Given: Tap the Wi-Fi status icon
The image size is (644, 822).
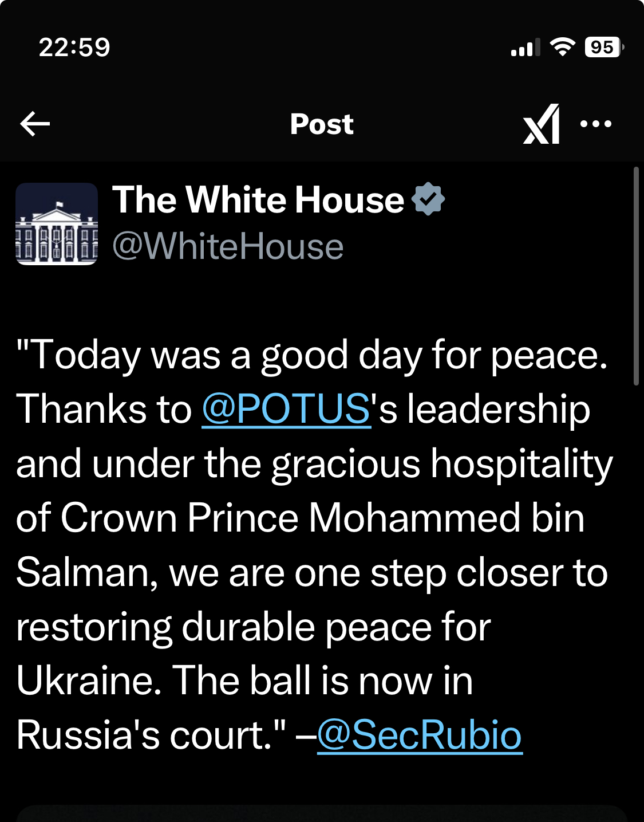Looking at the screenshot, I should click(562, 47).
